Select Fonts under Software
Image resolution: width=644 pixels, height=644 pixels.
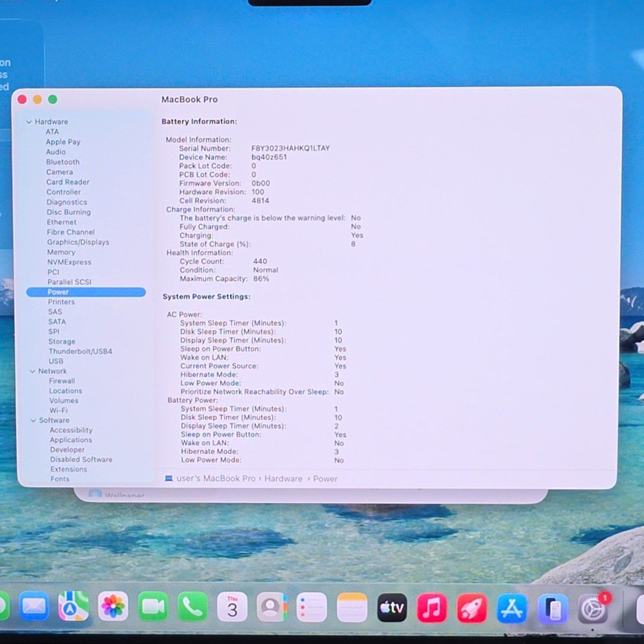pos(60,479)
